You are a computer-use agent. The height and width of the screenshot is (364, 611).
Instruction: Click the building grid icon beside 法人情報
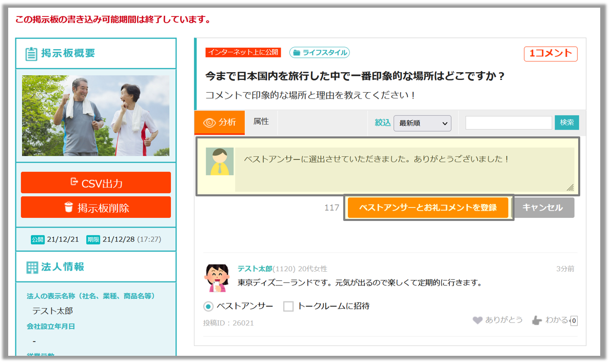pos(32,268)
